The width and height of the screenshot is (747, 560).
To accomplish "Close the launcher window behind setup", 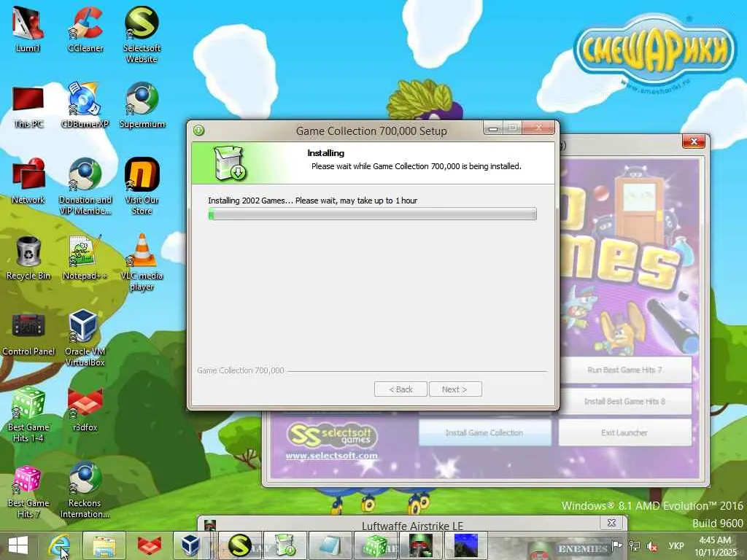I will [x=694, y=141].
